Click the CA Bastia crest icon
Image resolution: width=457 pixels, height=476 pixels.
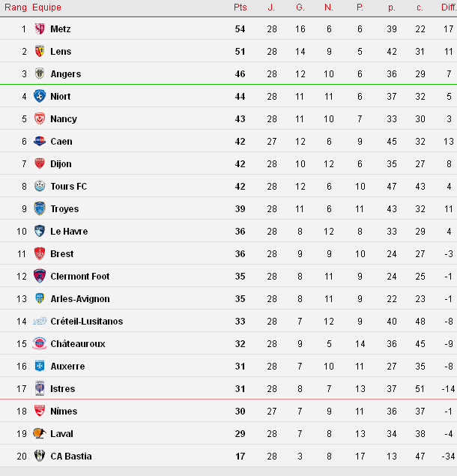[x=40, y=457]
